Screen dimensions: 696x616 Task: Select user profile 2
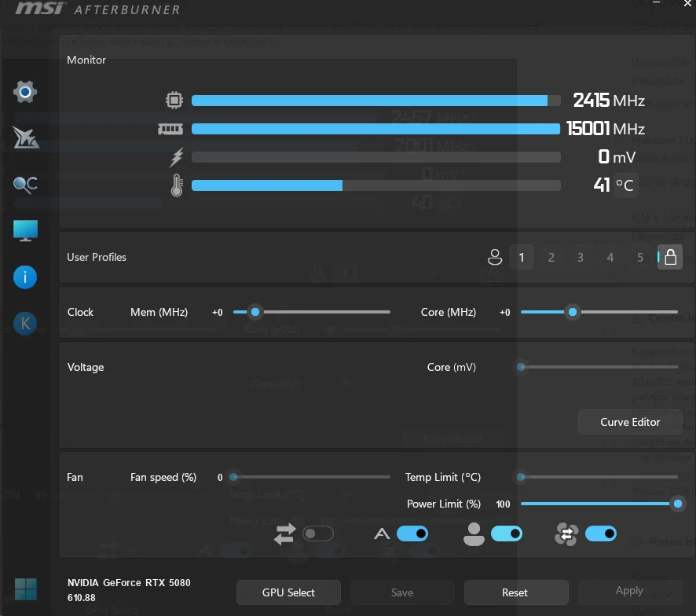pyautogui.click(x=551, y=257)
